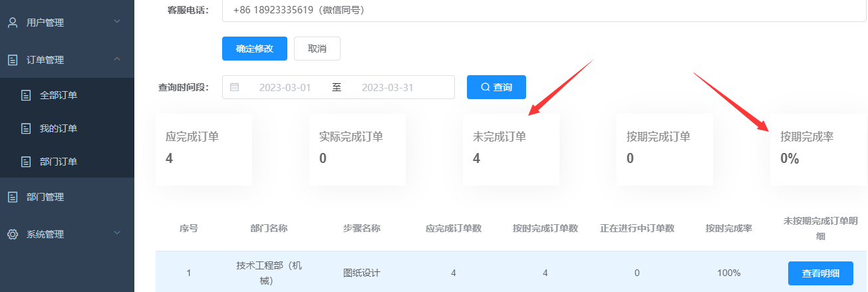Click the 按期完成率 statistics card
This screenshot has height=292, width=868.
[x=819, y=149]
